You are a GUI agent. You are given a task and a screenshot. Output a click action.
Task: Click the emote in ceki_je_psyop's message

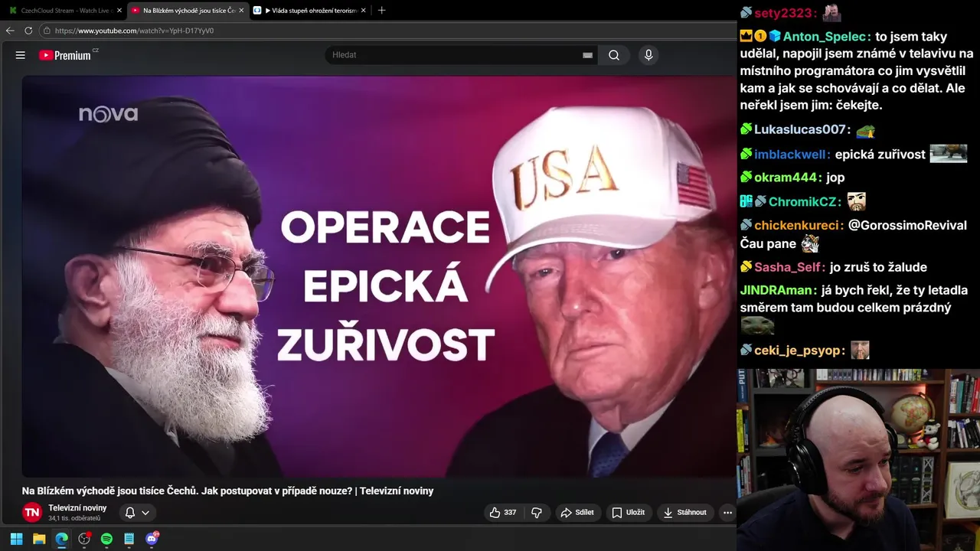860,350
